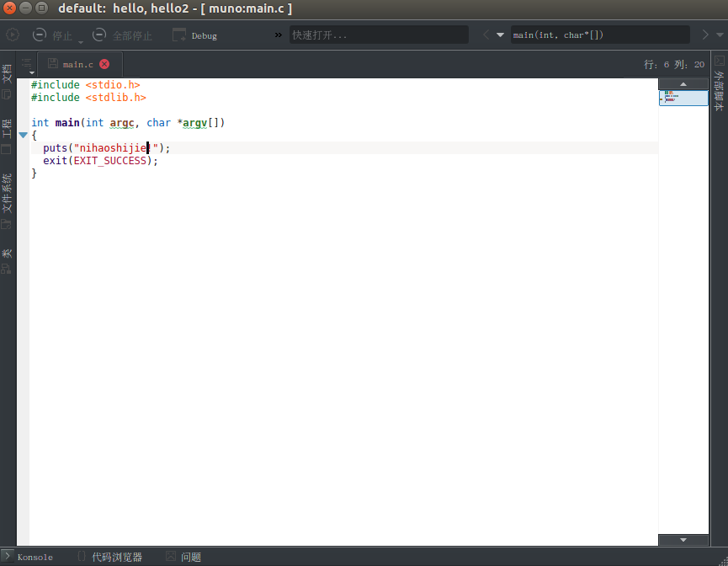Open the 文件系统 (Filesystem) side panel
The image size is (728, 566).
(x=7, y=201)
